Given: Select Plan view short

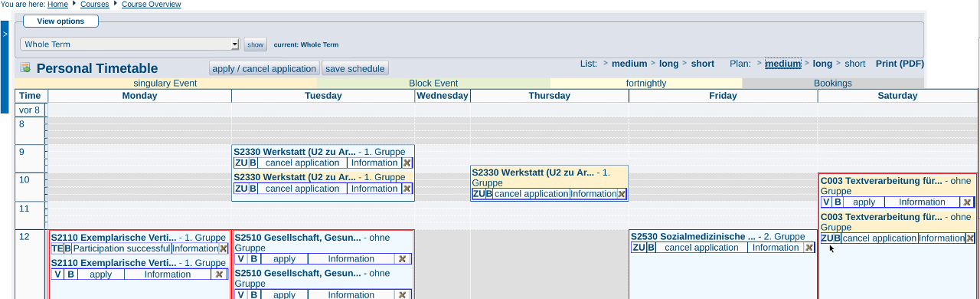Looking at the screenshot, I should (x=855, y=64).
